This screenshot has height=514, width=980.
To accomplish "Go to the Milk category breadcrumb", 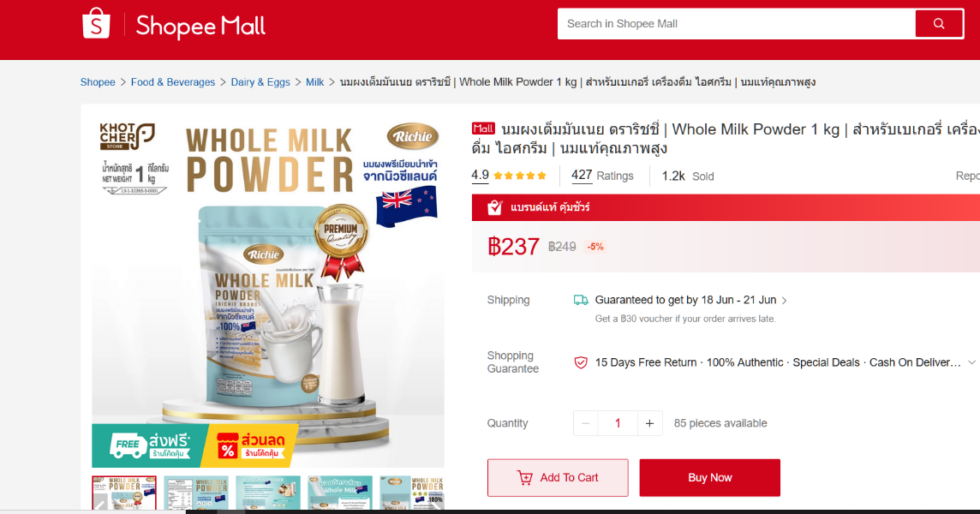I will (x=314, y=82).
